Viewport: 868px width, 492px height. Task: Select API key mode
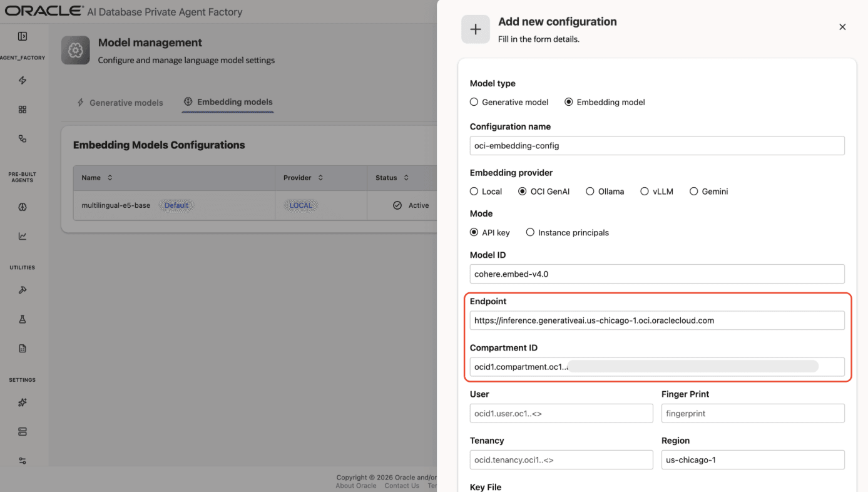point(474,232)
